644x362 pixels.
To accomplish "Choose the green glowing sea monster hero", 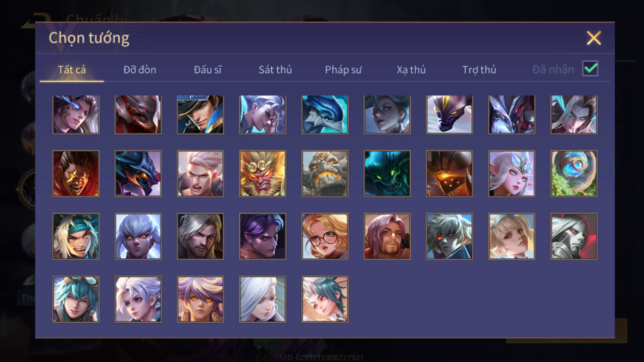I will (387, 173).
